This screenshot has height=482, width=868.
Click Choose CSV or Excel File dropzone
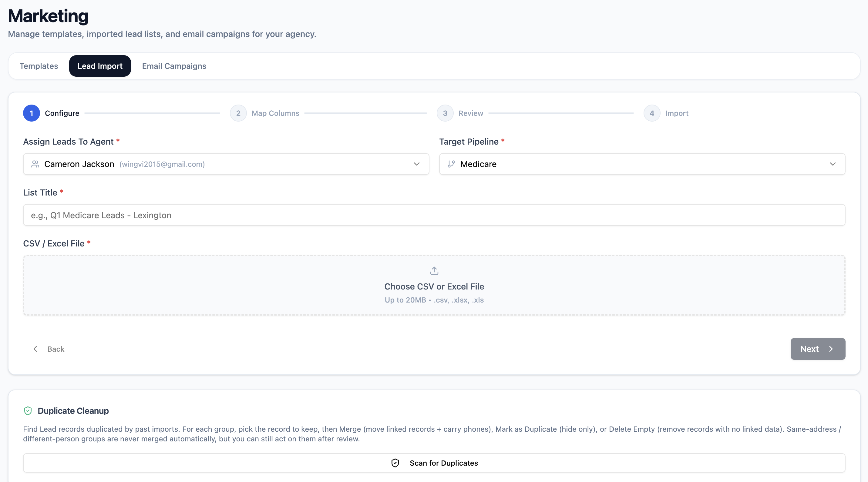434,285
